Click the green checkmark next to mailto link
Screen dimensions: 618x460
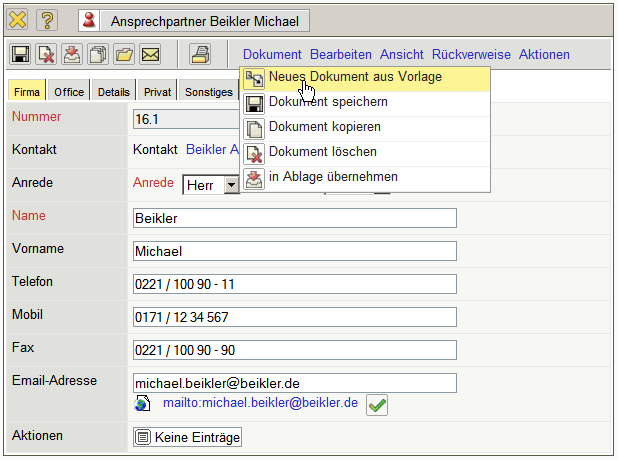tap(377, 404)
